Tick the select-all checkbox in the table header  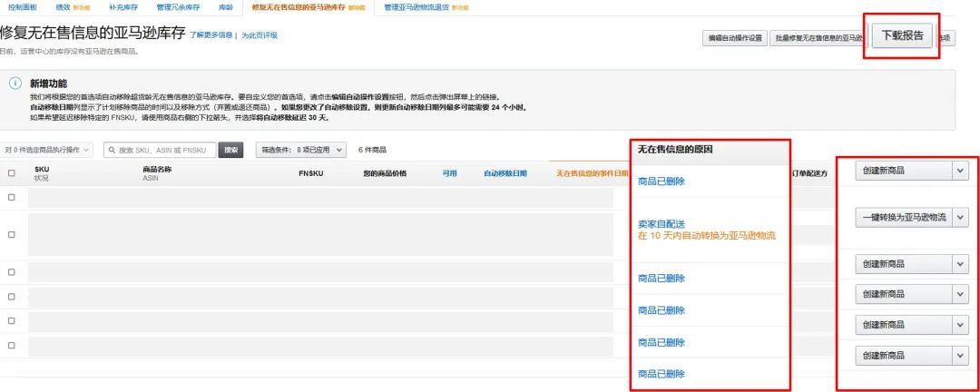pyautogui.click(x=11, y=173)
